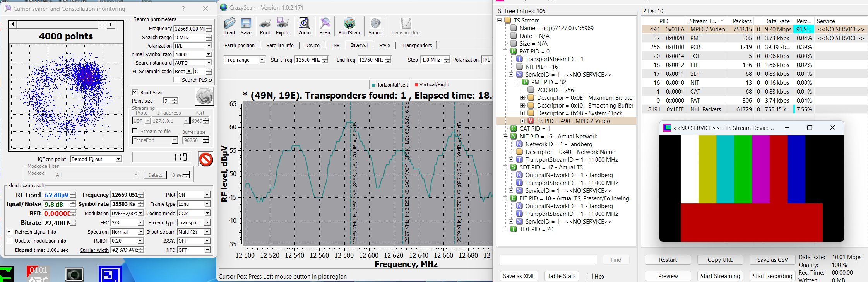Open the IQScan point Demod IQ out dropdown
Image resolution: width=868 pixels, height=282 pixels.
point(119,159)
